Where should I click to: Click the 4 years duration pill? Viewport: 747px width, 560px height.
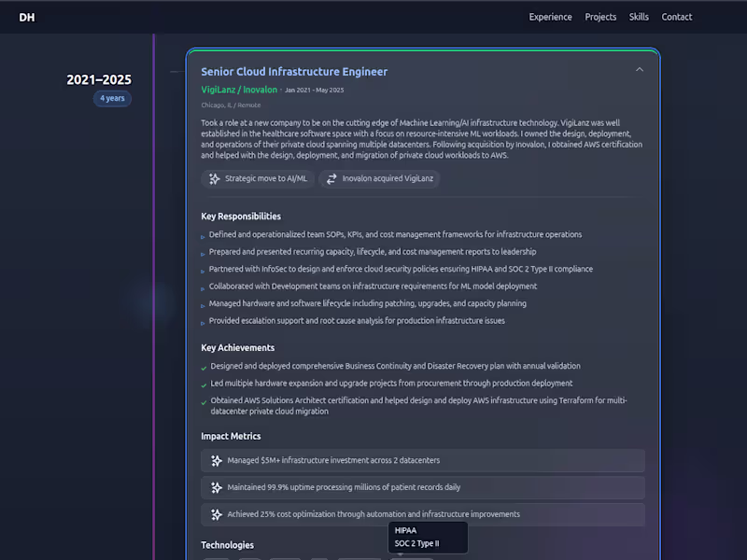[112, 98]
